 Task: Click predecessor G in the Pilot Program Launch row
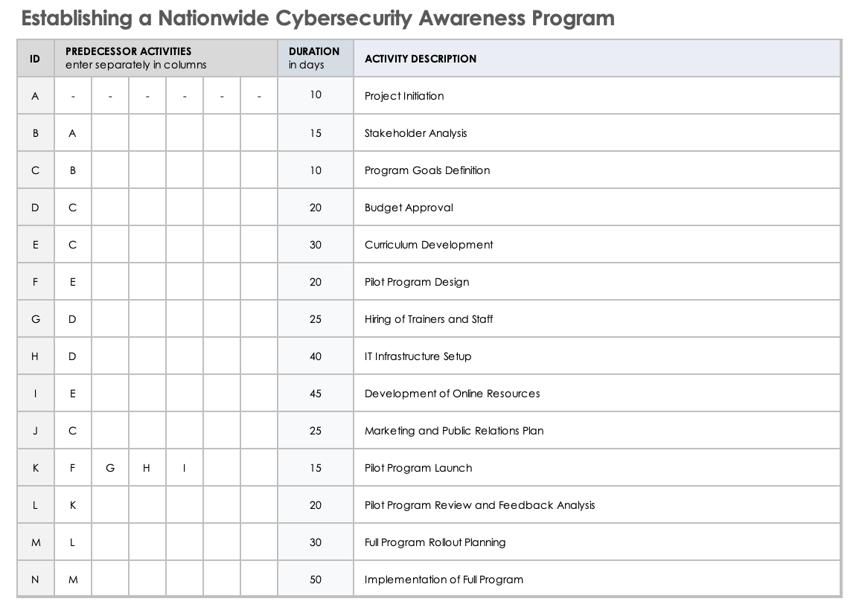point(110,468)
